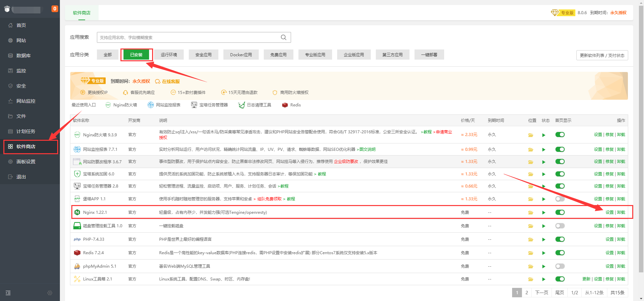Click the gear icon at sidebar bottom
Image resolution: width=644 pixels, height=301 pixels.
click(x=50, y=293)
